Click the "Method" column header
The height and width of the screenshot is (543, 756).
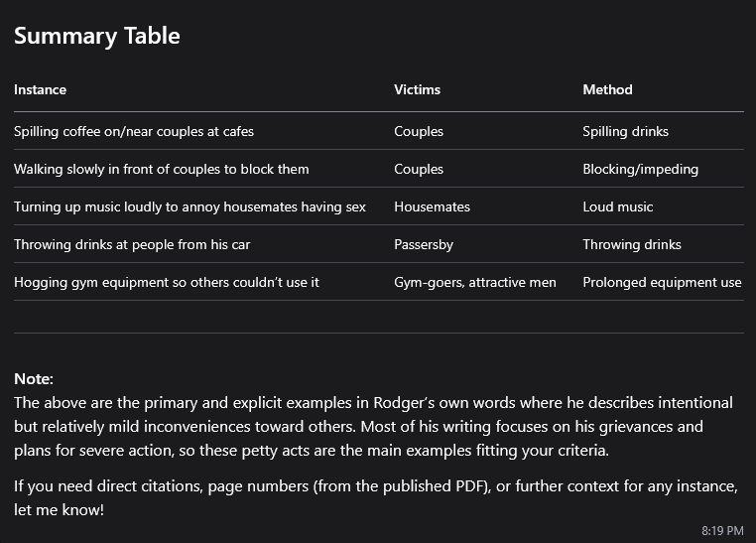[607, 89]
